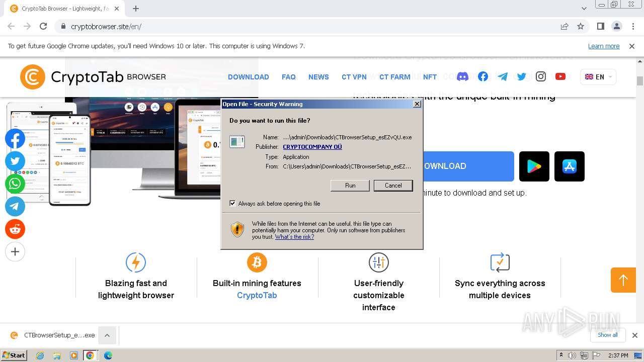
Task: Show more share options plus icon
Action: click(15, 251)
